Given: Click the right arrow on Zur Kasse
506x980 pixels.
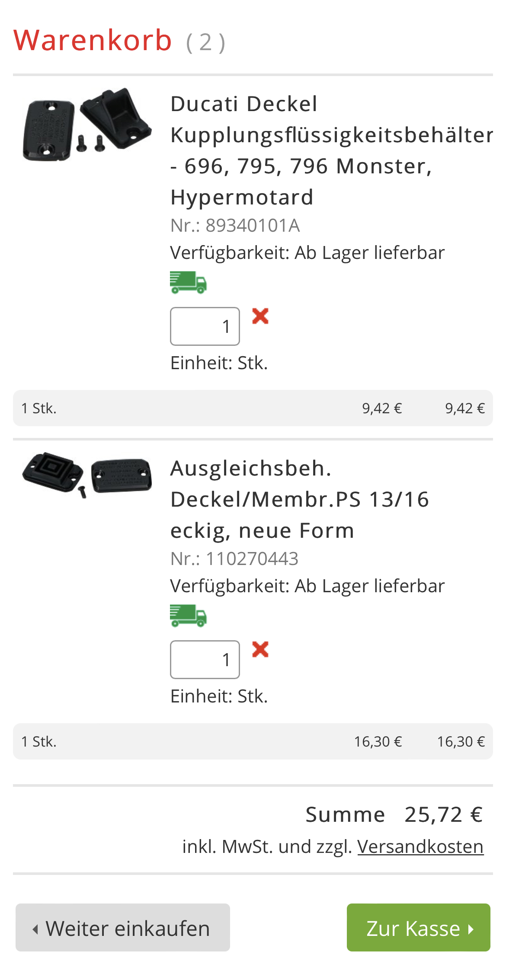Looking at the screenshot, I should [471, 929].
